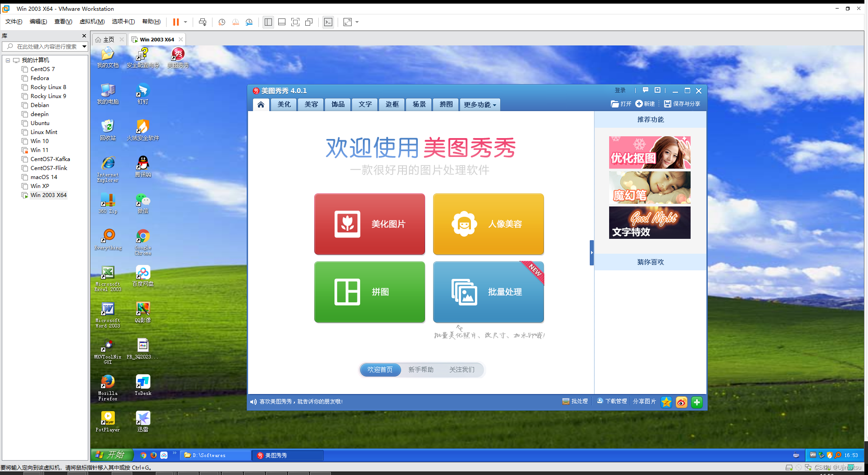Open the 饰品 tab
868x475 pixels.
(338, 104)
